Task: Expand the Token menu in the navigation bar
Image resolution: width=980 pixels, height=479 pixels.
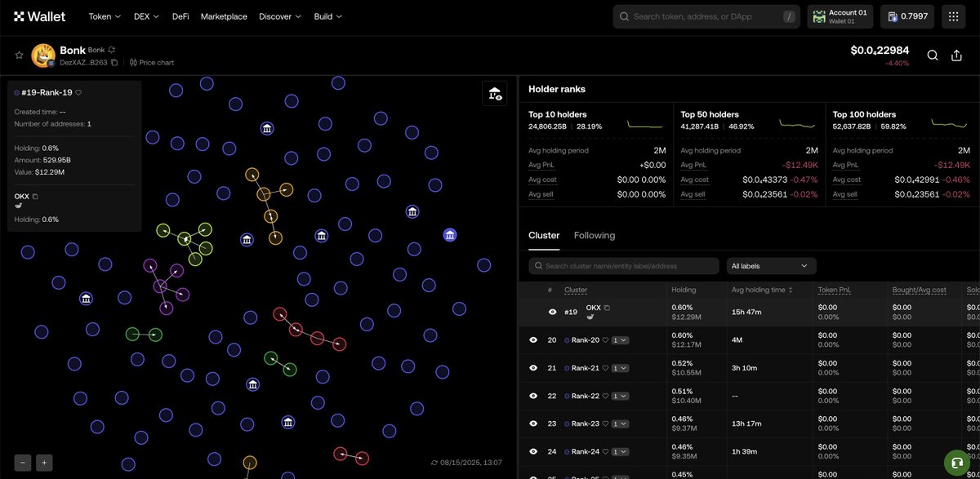Action: pos(103,16)
